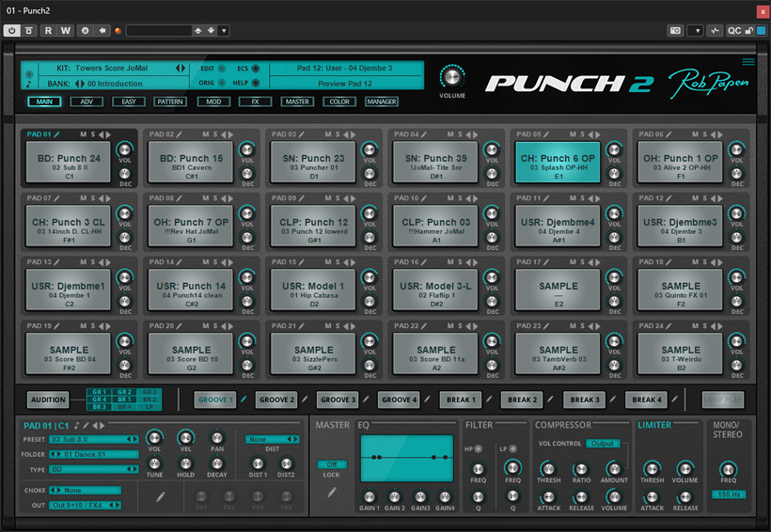Open the PRESET 02 Sub 8 II dropdown

click(x=93, y=439)
